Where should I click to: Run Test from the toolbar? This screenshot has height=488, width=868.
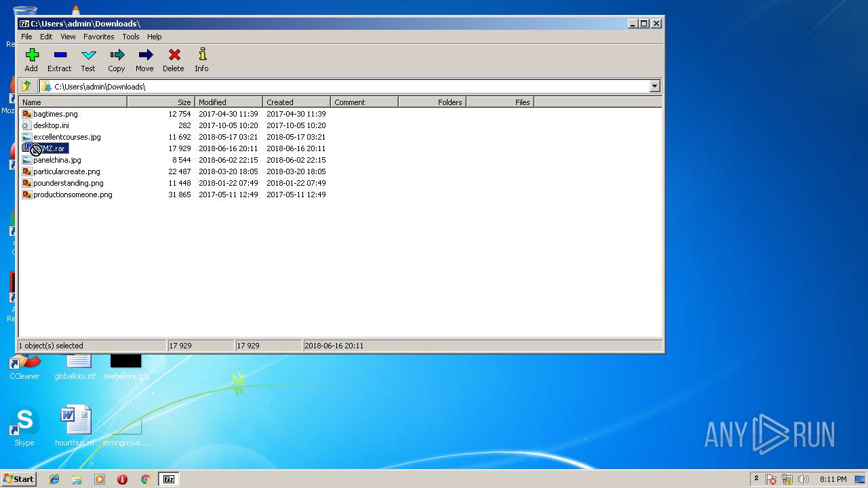(88, 60)
